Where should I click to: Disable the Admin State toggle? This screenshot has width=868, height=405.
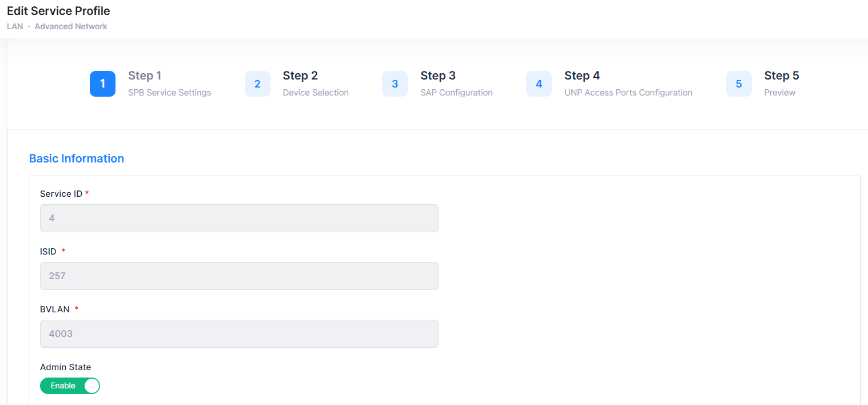click(x=70, y=386)
